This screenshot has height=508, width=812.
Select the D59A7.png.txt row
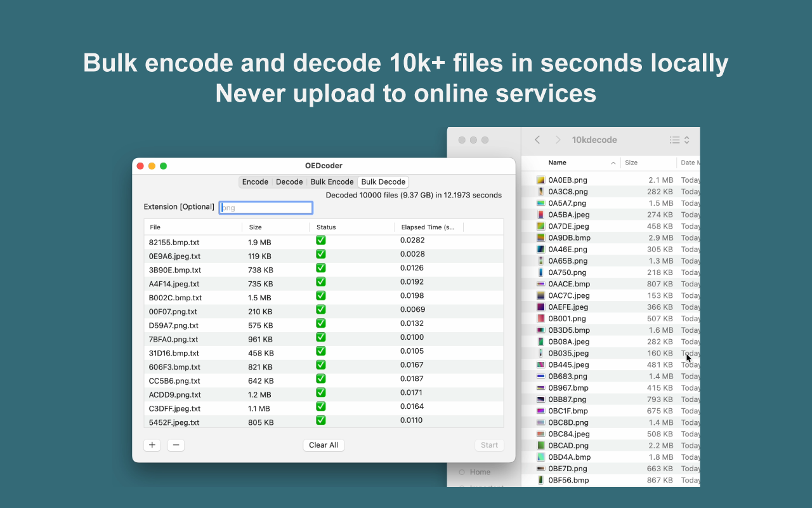pos(324,325)
